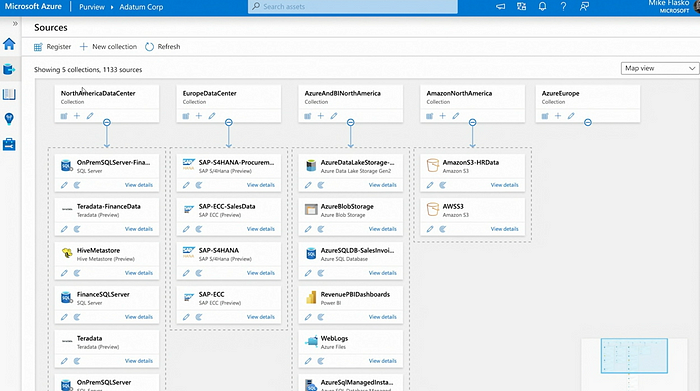View details of Teradata-FinanceData
The width and height of the screenshot is (700, 391).
click(x=139, y=229)
